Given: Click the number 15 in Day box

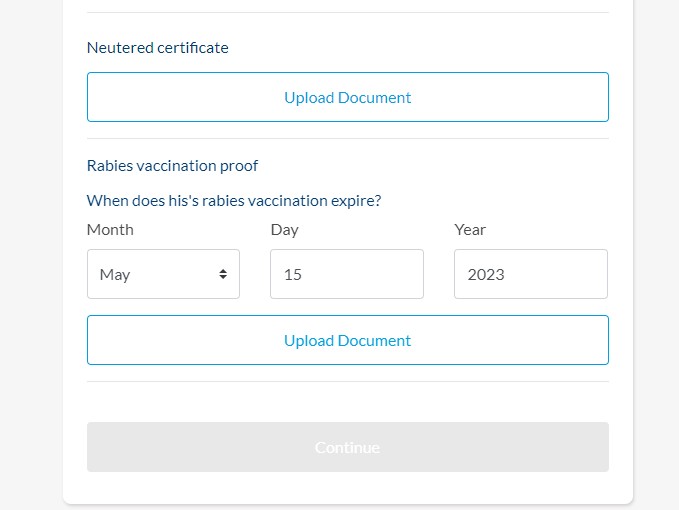Looking at the screenshot, I should pos(293,274).
